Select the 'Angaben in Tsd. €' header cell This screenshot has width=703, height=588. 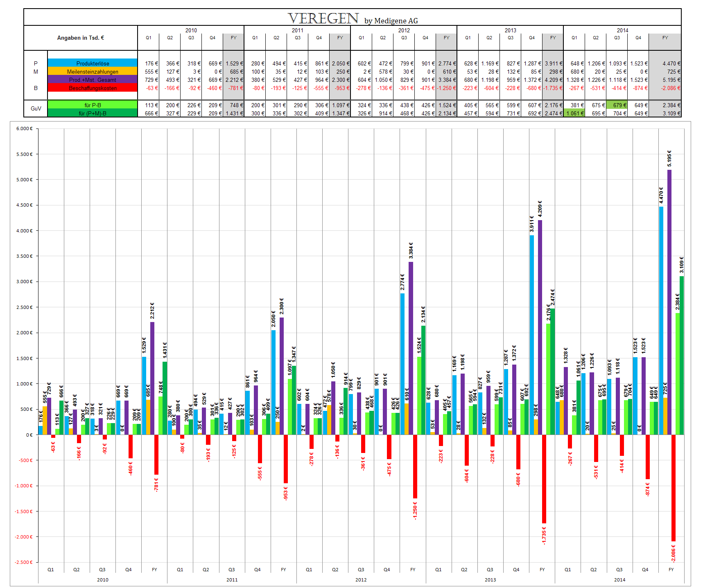81,38
